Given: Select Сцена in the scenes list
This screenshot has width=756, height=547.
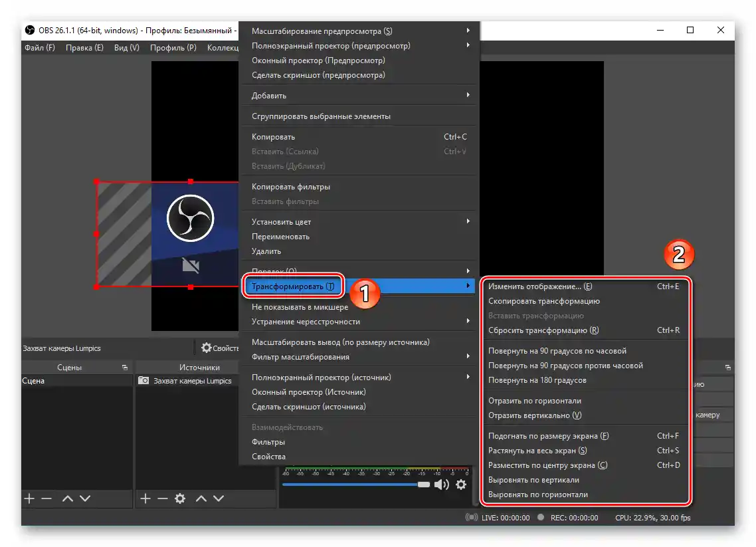Looking at the screenshot, I should coord(76,381).
